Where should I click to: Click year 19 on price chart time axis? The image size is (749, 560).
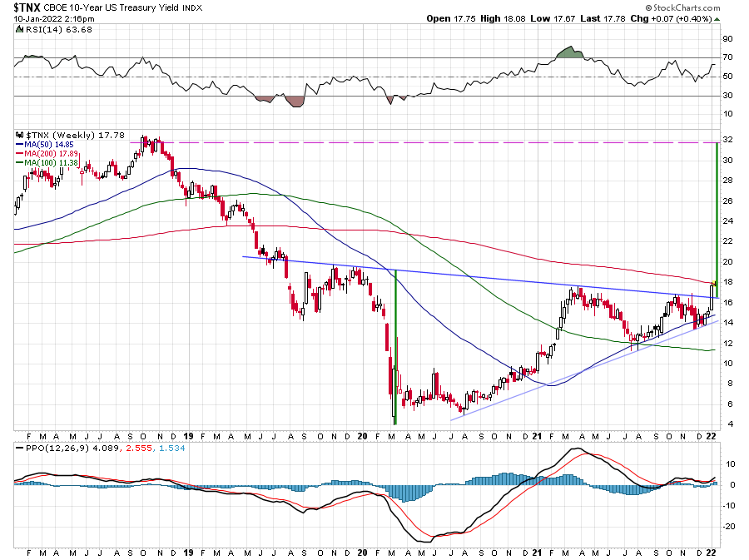(x=188, y=436)
